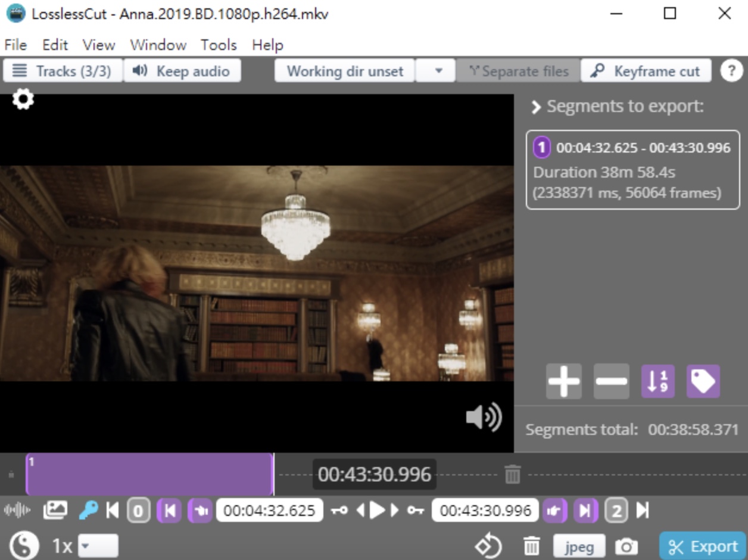Image resolution: width=748 pixels, height=560 pixels.
Task: Open the File menu
Action: [15, 45]
